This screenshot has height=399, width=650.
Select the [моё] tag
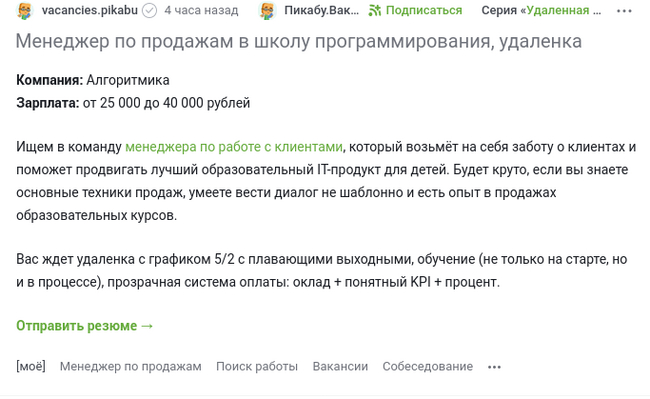point(31,366)
